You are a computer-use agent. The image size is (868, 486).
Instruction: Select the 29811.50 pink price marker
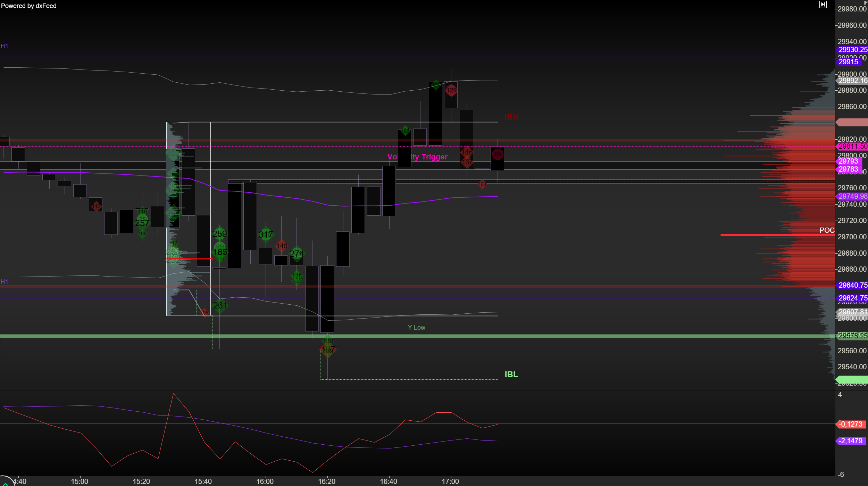pyautogui.click(x=852, y=146)
